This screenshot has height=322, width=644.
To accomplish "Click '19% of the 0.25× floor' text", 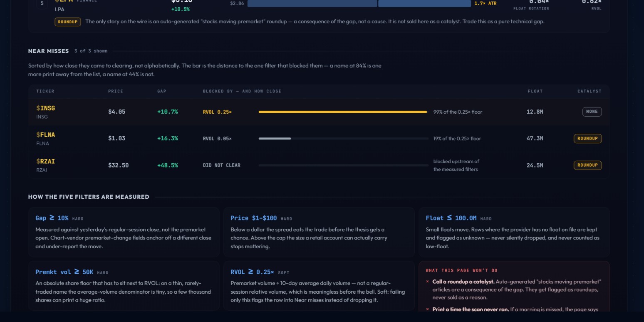I will coord(457,139).
